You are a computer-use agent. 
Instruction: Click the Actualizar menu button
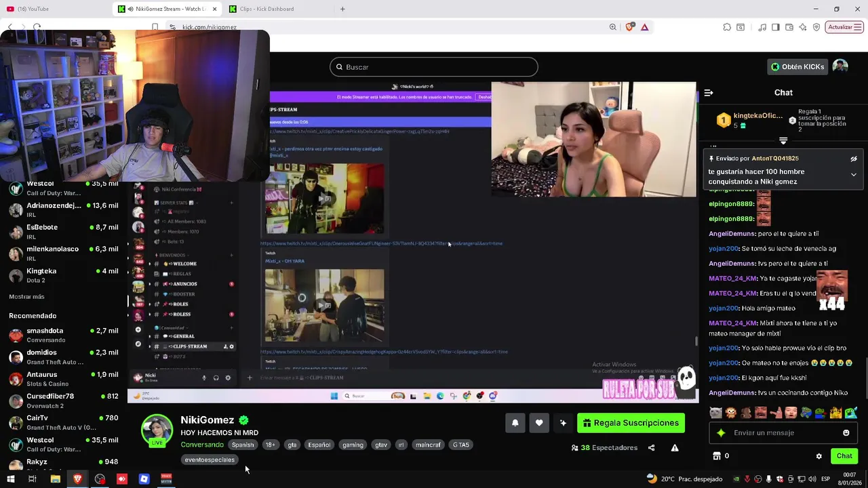[844, 27]
